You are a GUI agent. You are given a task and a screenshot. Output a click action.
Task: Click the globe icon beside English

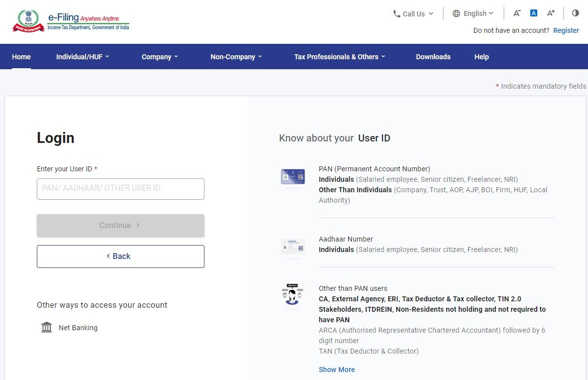tap(456, 13)
